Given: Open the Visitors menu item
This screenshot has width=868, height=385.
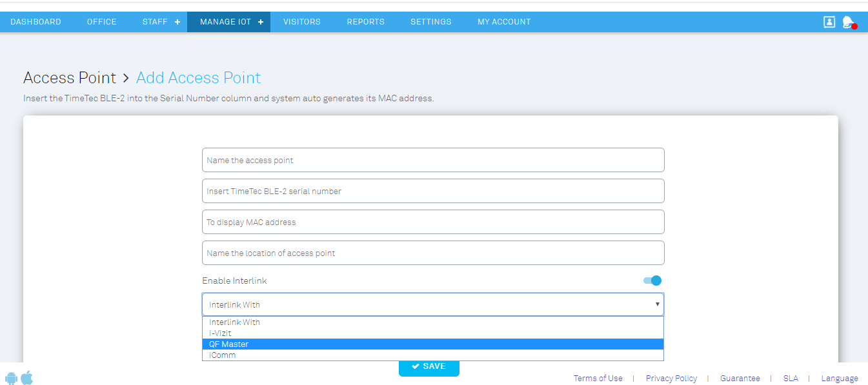Looking at the screenshot, I should tap(302, 22).
